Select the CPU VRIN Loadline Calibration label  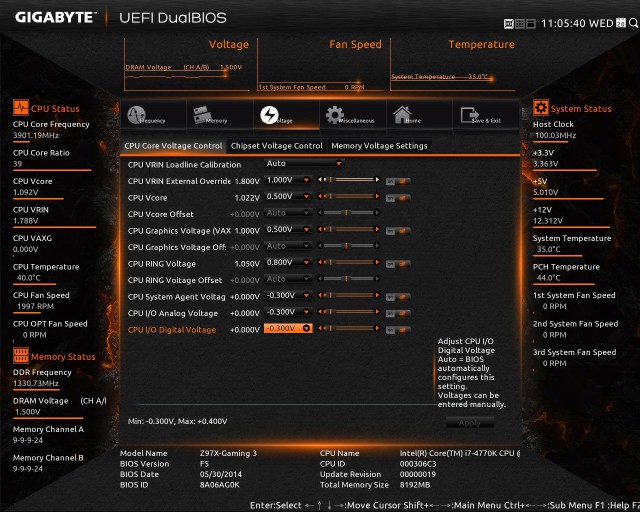click(184, 165)
